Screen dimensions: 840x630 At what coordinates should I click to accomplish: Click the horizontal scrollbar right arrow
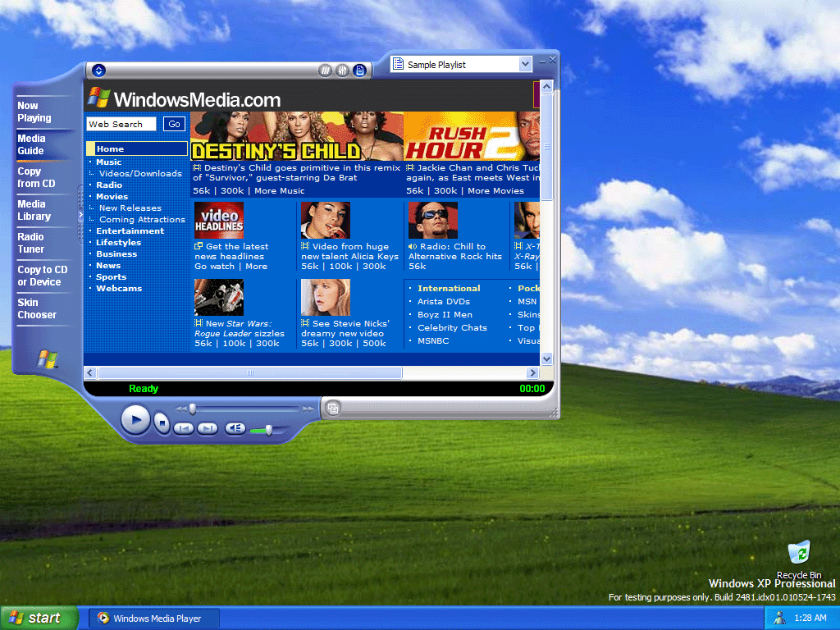point(532,373)
